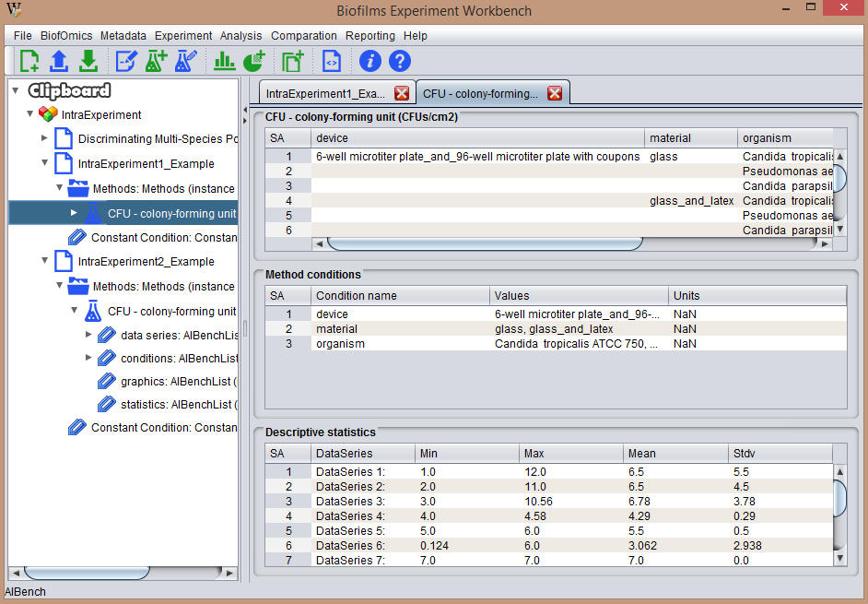Select the 0.124 Min value cell
The image size is (868, 604).
(466, 545)
